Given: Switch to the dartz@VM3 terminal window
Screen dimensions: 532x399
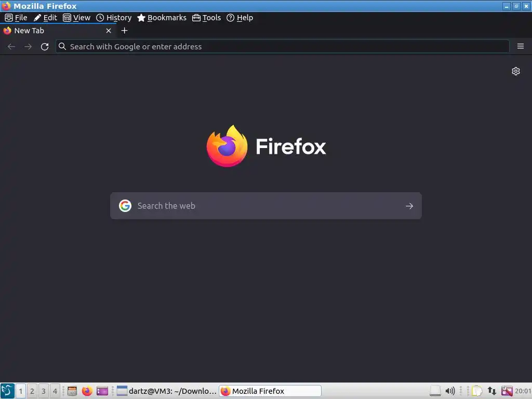Looking at the screenshot, I should [167, 391].
